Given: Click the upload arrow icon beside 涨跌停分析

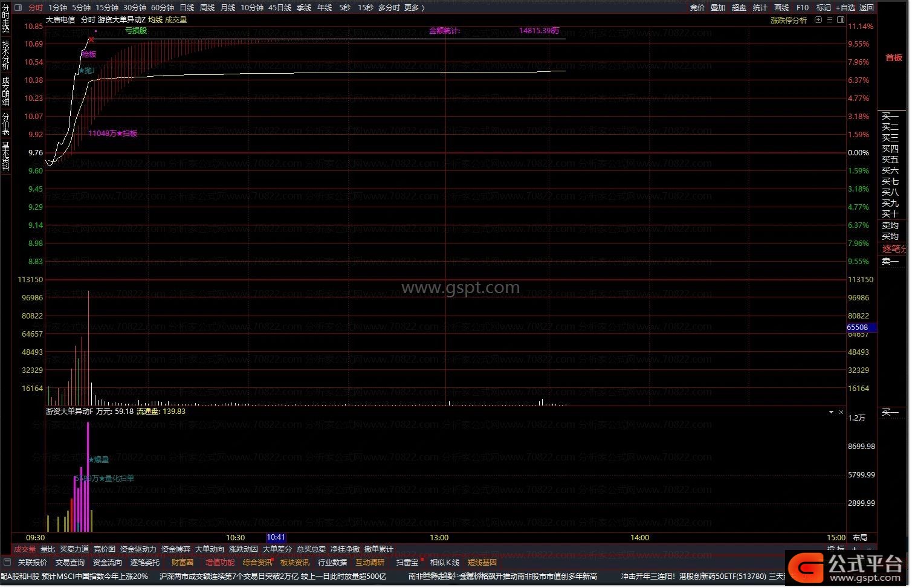Looking at the screenshot, I should [818, 20].
